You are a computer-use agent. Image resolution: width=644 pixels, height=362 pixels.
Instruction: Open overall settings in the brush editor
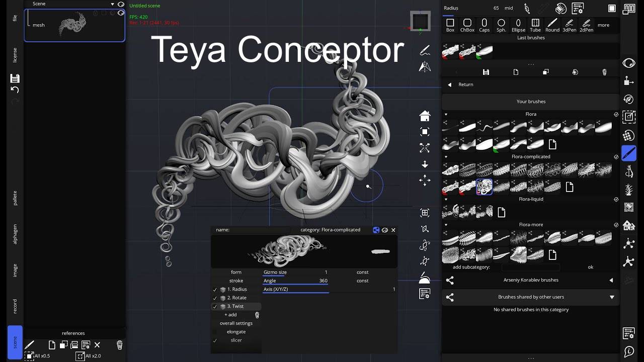click(x=236, y=323)
